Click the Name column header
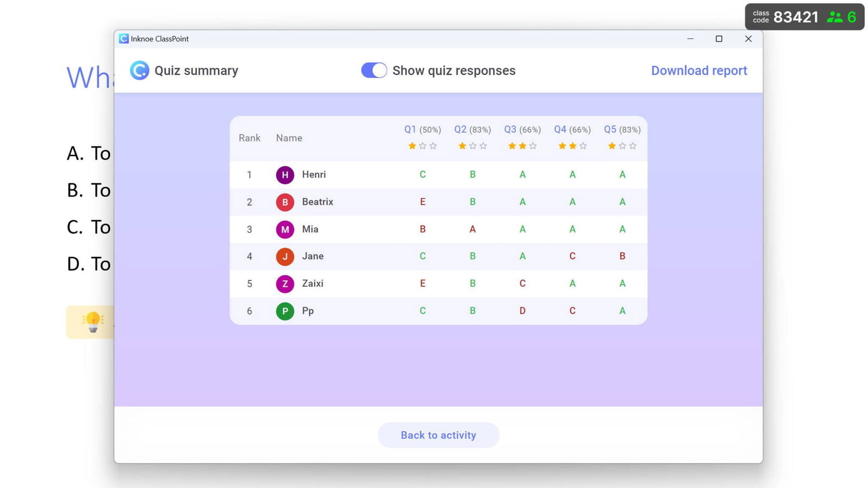 tap(289, 138)
